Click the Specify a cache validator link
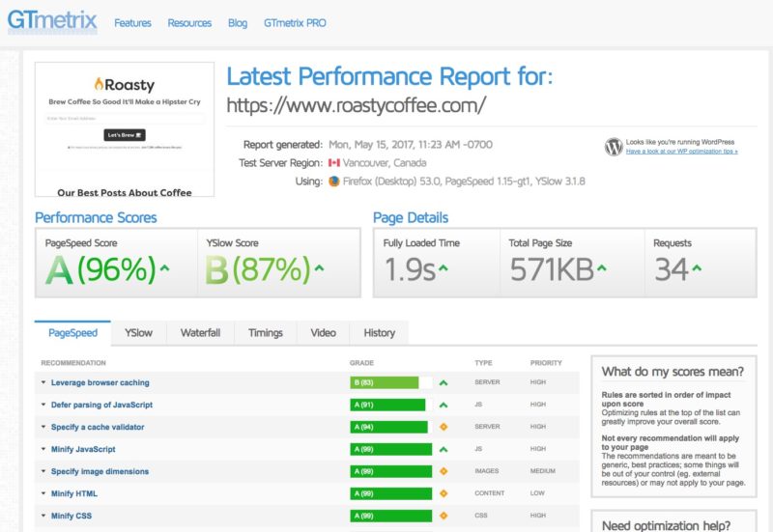Image resolution: width=773 pixels, height=532 pixels. click(98, 427)
